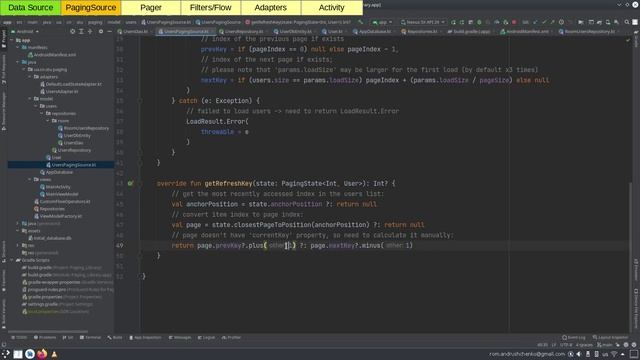Viewport: 640px width, 360px height.
Task: Open the Event Log panel
Action: [574, 338]
